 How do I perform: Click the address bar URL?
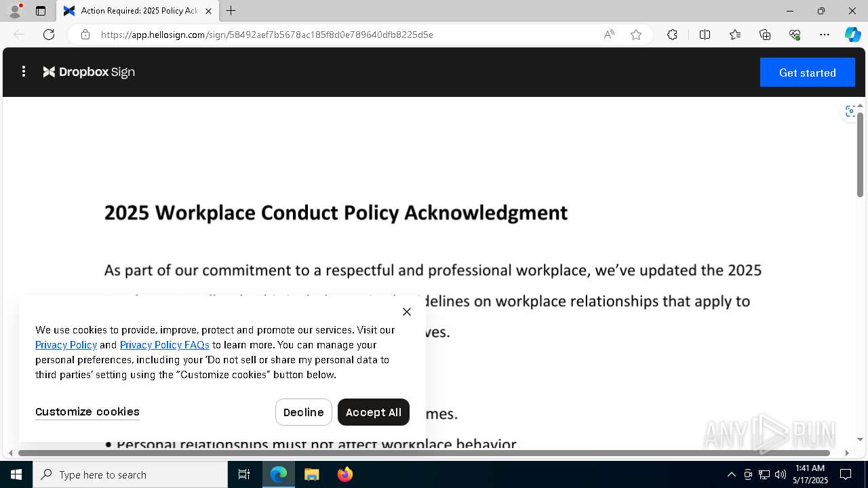point(267,35)
